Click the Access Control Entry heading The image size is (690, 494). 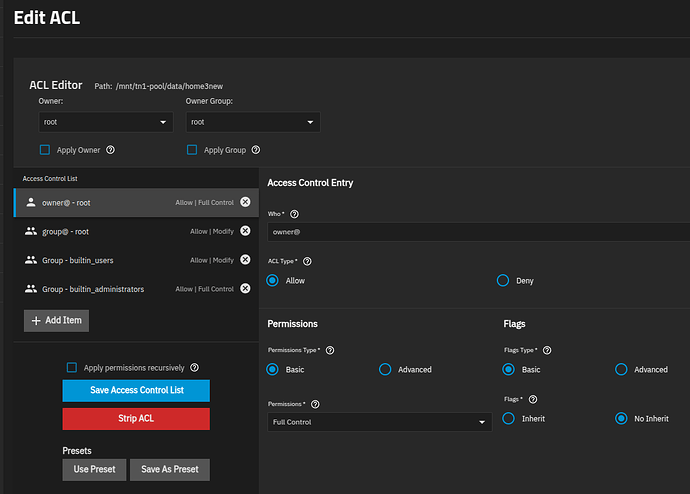[310, 183]
